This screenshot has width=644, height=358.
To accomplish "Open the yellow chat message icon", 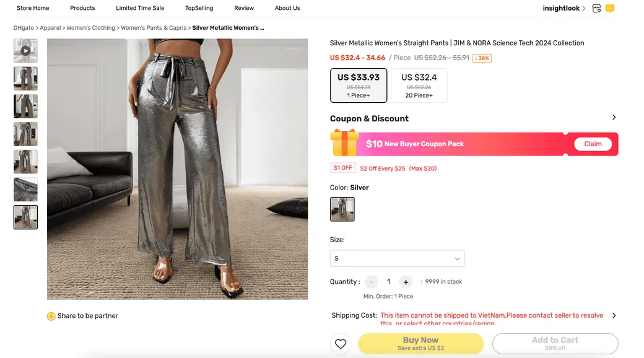I will 610,8.
